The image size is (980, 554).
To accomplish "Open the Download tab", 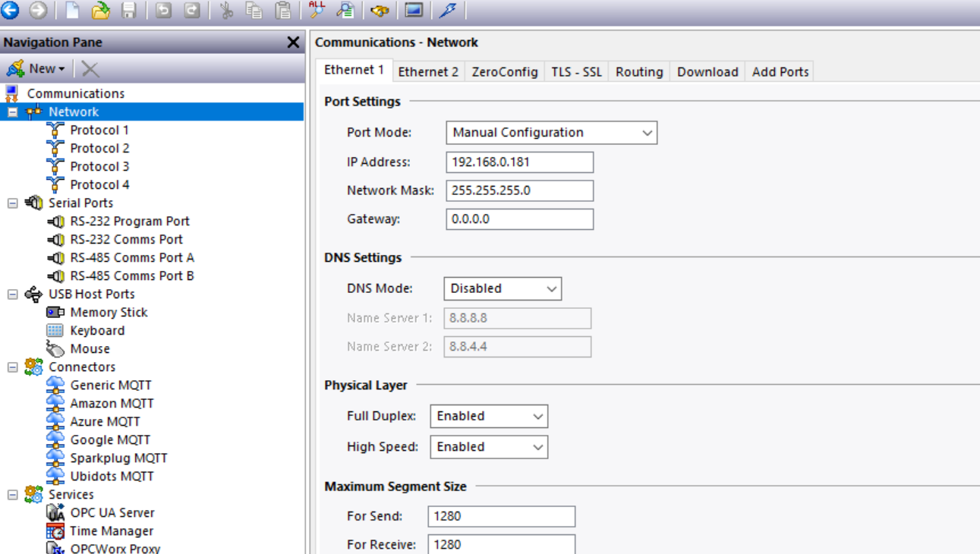I will 707,71.
